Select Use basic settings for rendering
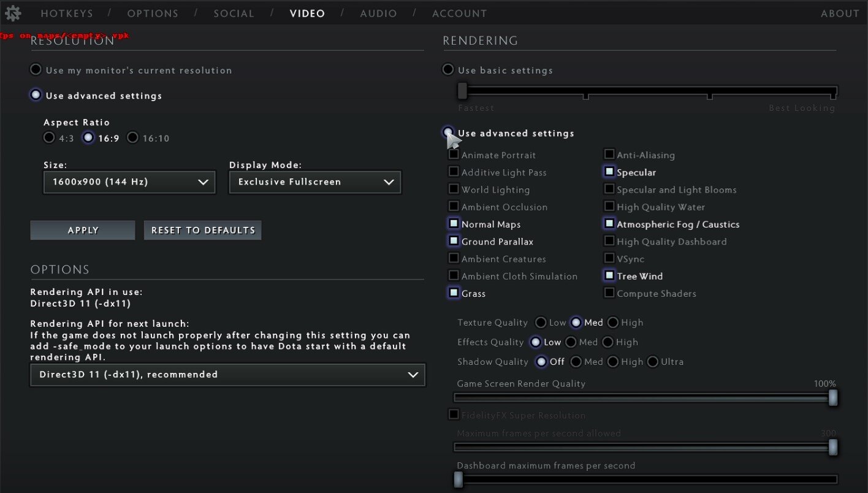Screen dimensions: 868x493 click(x=448, y=70)
